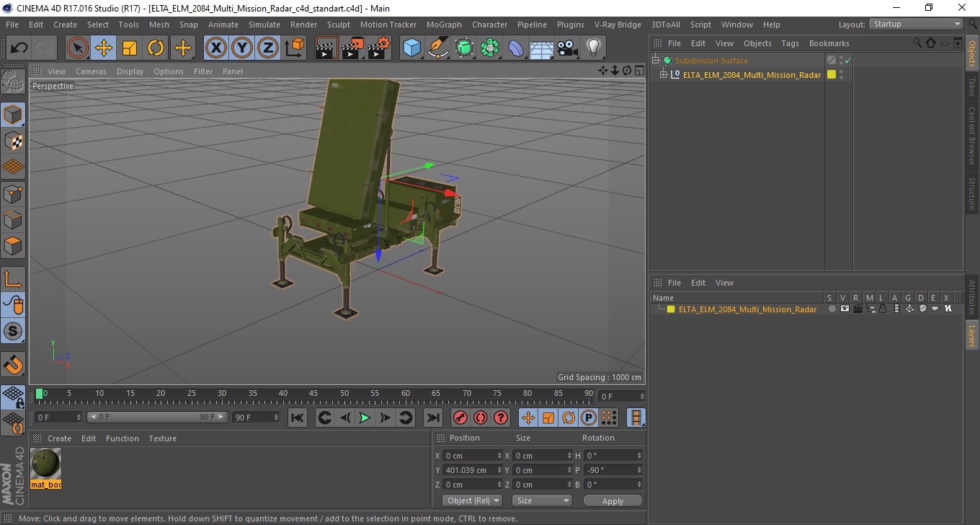The height and width of the screenshot is (525, 980).
Task: Toggle the viewport maximize icon
Action: [x=639, y=71]
